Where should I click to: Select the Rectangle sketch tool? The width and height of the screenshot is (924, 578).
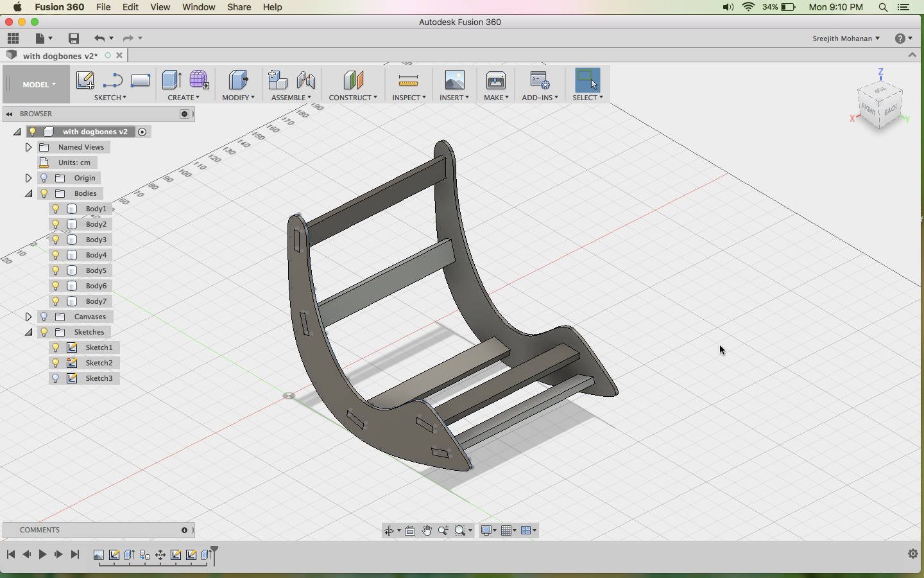[140, 80]
